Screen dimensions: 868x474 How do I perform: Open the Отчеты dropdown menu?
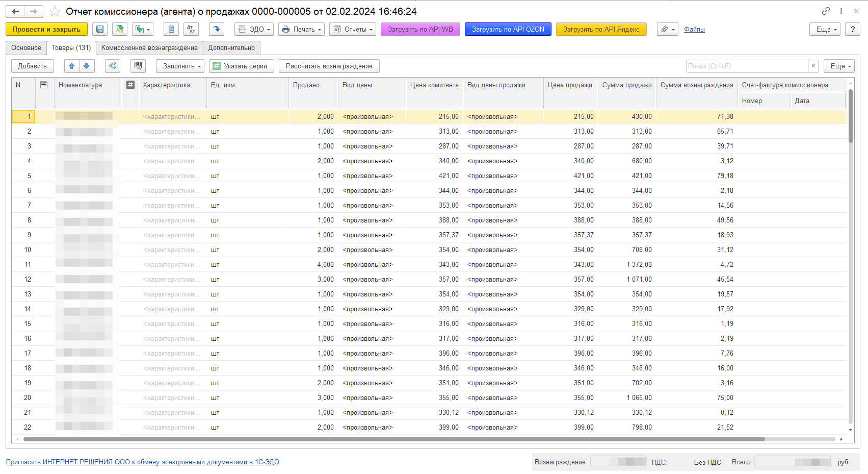[x=353, y=30]
